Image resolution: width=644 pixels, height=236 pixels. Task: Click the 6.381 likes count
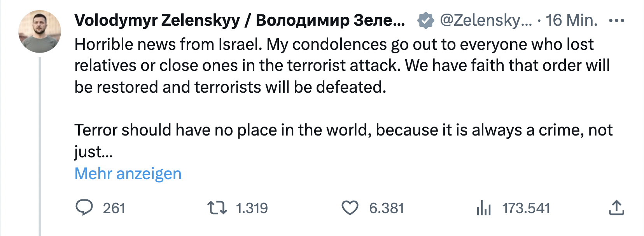click(386, 208)
